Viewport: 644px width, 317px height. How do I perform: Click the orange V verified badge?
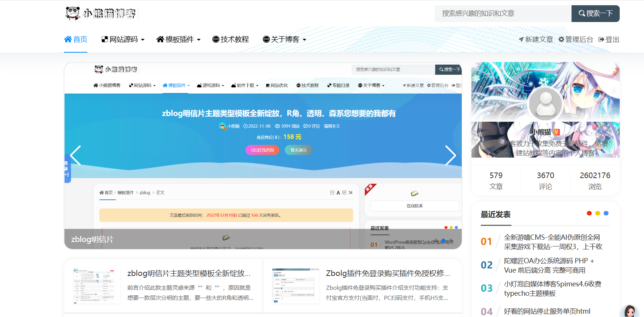pyautogui.click(x=557, y=132)
